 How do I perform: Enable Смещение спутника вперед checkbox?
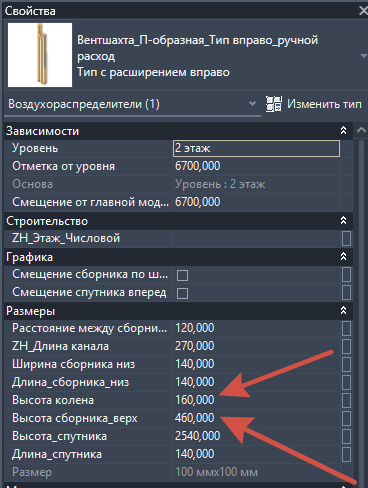point(182,293)
